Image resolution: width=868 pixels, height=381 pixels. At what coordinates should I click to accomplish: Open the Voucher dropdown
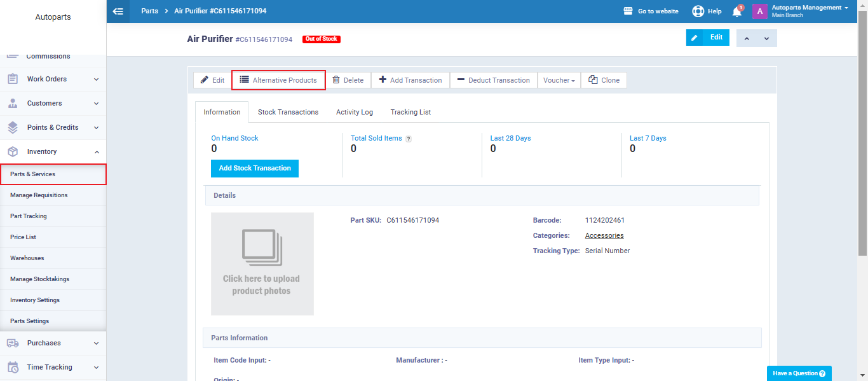[x=559, y=80]
